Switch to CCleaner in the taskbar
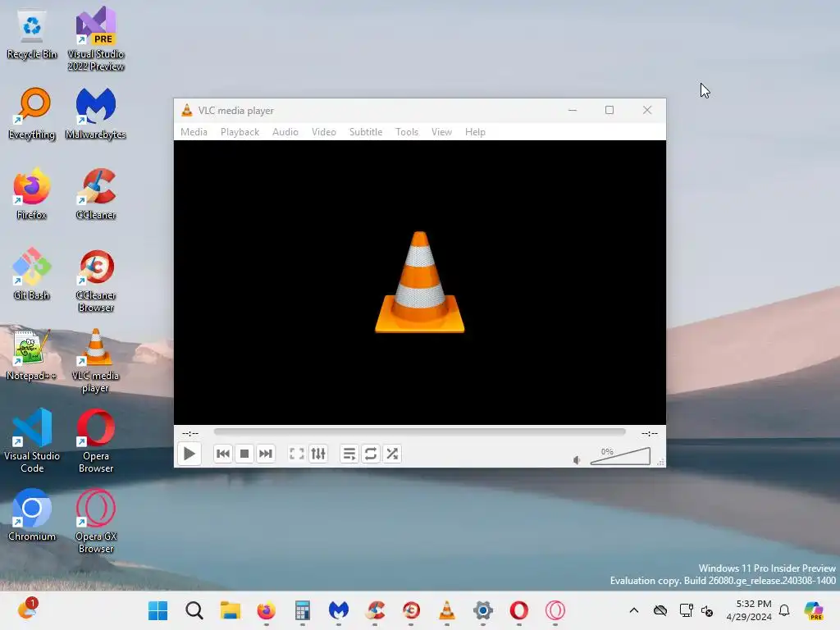This screenshot has height=630, width=840. [375, 610]
